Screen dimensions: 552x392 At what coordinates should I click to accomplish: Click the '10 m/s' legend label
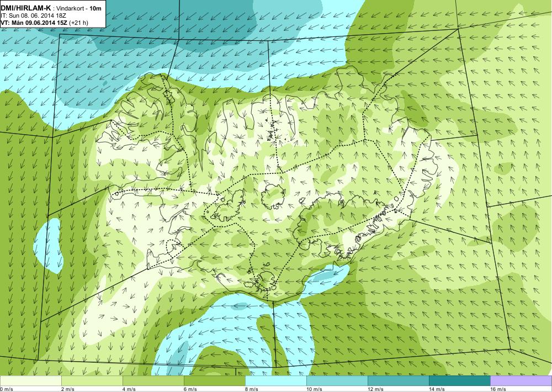(314, 389)
